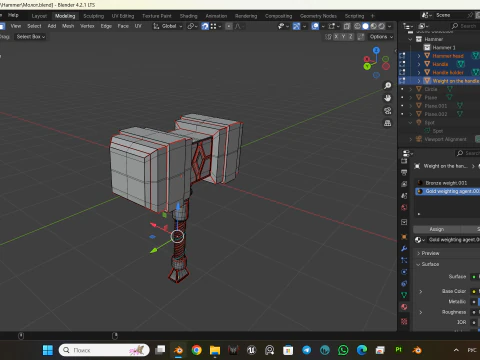Toggle X-ray view button
480x360 pixels.
347,26
